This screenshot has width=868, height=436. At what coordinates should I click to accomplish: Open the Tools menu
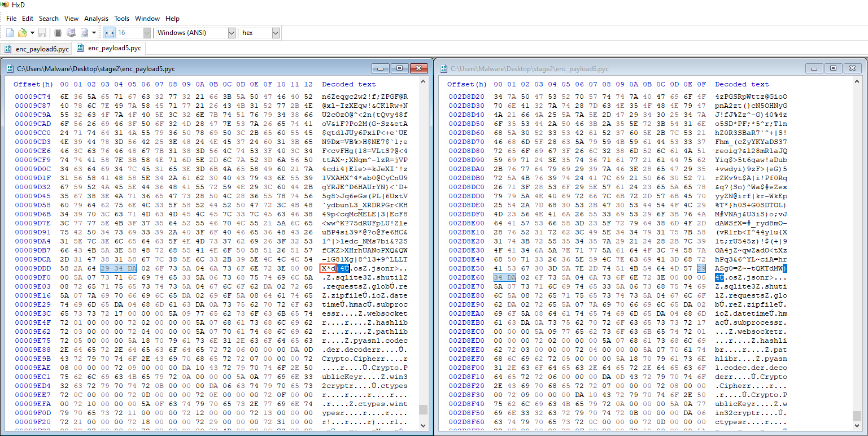[121, 19]
